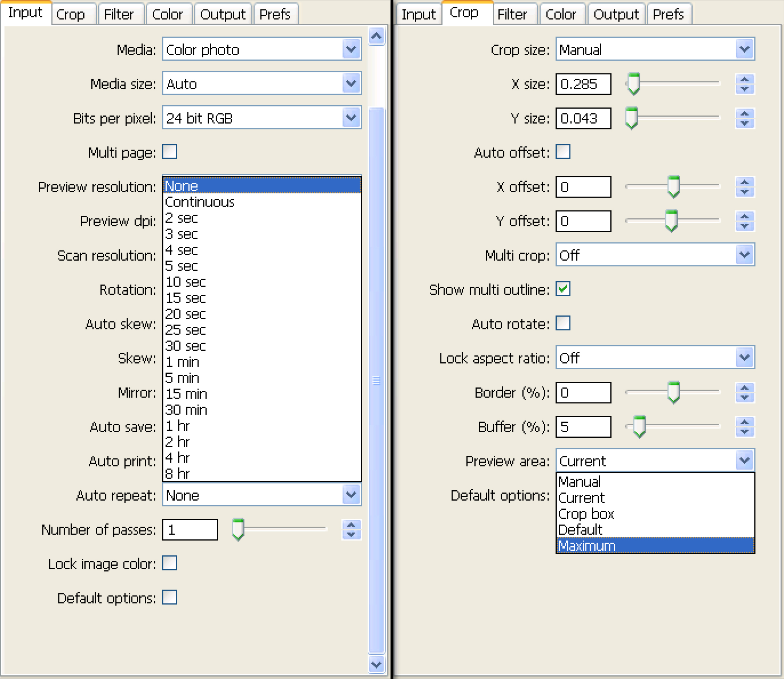Enable the Multi page checkbox
This screenshot has width=784, height=679.
tap(169, 152)
